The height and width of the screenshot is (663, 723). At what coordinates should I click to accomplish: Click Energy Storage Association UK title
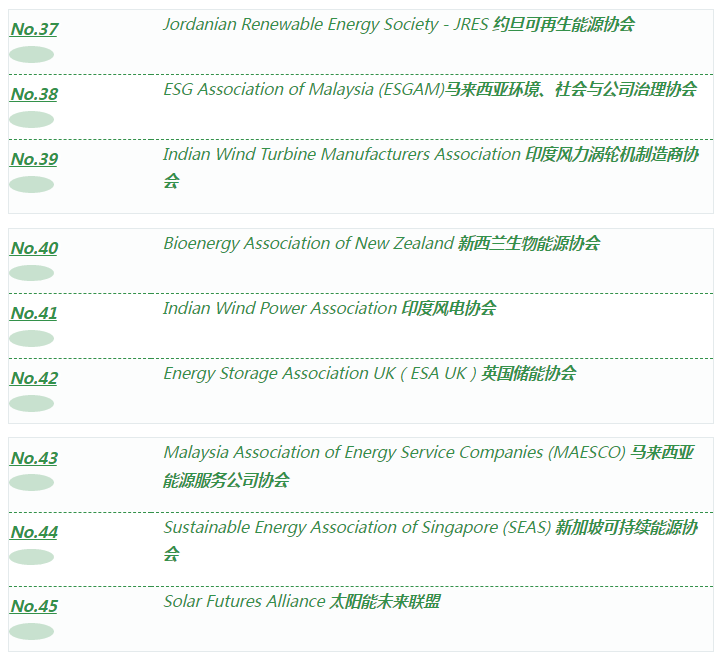coord(369,373)
